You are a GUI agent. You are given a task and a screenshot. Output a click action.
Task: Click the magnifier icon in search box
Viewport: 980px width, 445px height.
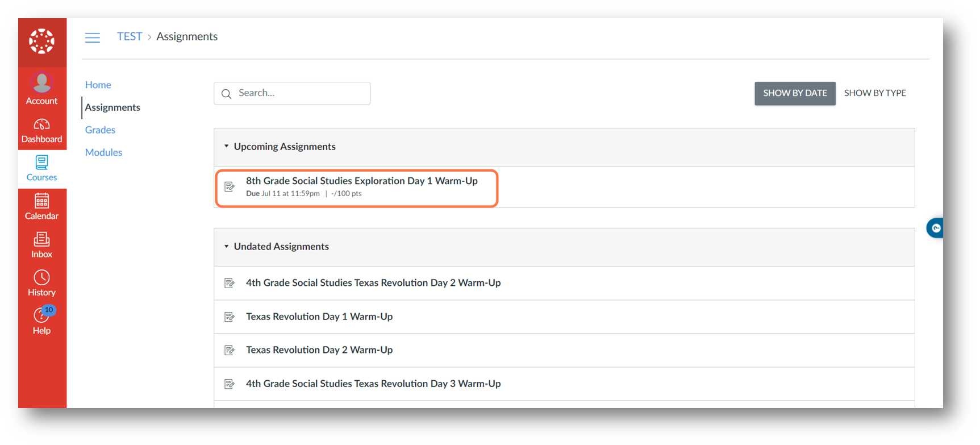pyautogui.click(x=226, y=94)
